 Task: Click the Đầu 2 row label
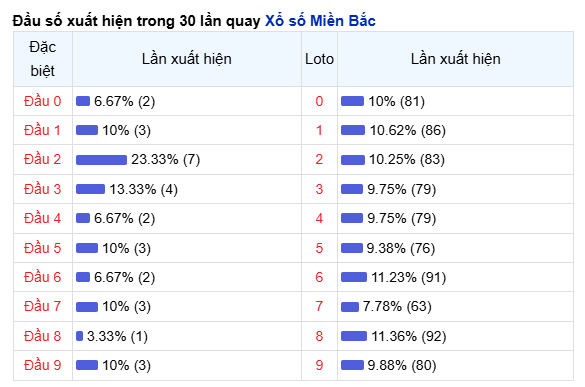coord(43,159)
